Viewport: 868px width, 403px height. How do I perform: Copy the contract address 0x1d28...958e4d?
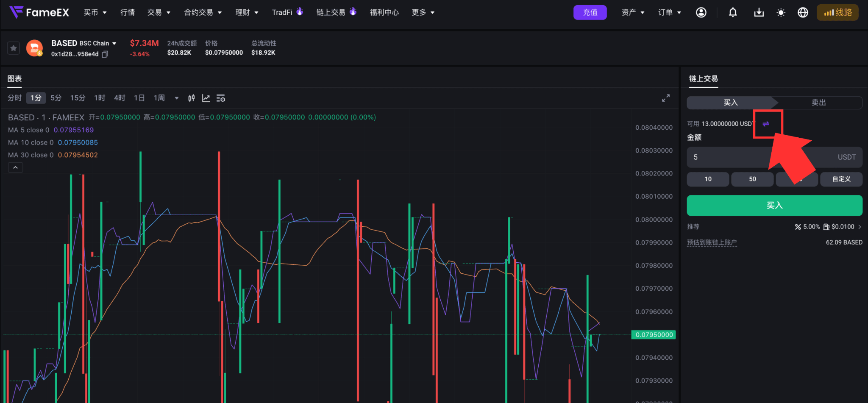click(x=105, y=54)
